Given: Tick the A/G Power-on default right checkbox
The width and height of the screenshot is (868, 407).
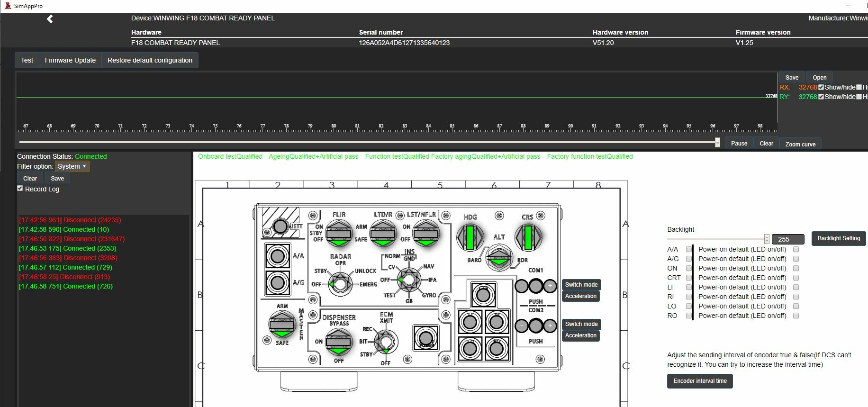Looking at the screenshot, I should pyautogui.click(x=796, y=259).
